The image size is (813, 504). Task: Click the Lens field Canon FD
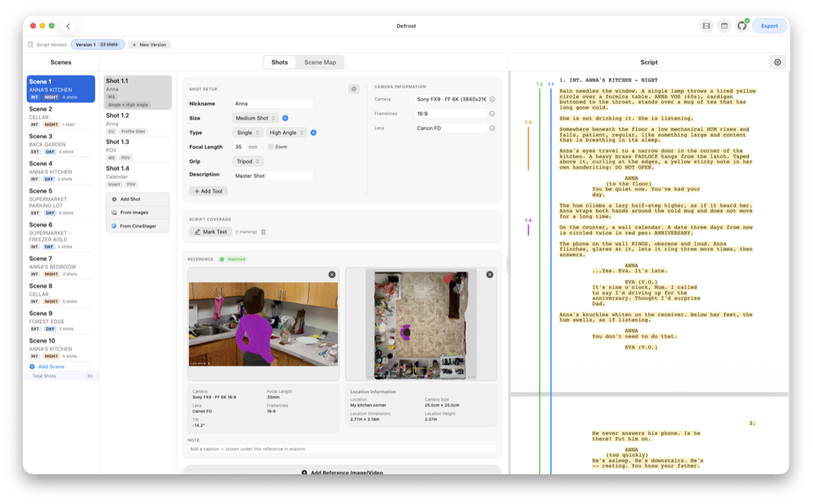pos(450,128)
